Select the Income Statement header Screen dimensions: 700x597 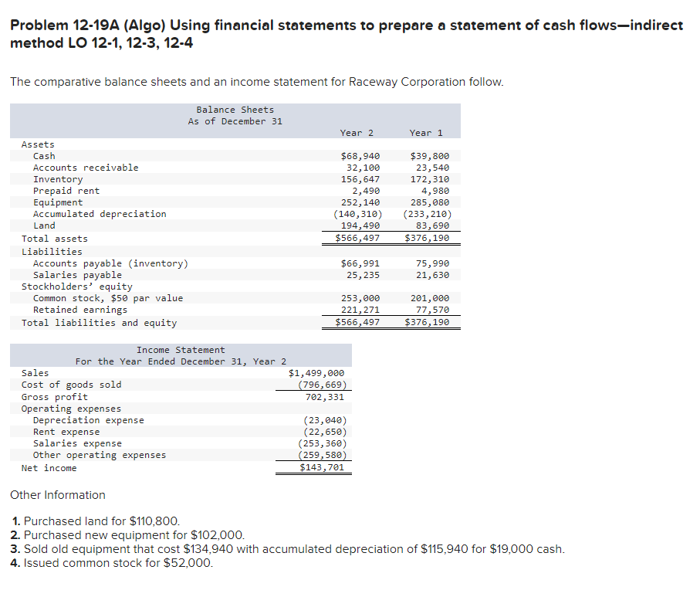click(x=181, y=349)
